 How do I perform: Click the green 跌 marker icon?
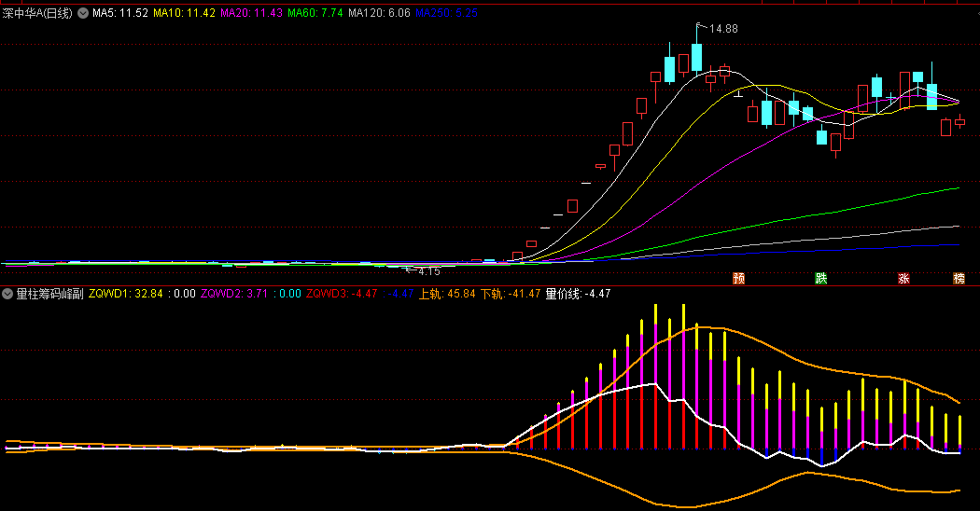821,278
